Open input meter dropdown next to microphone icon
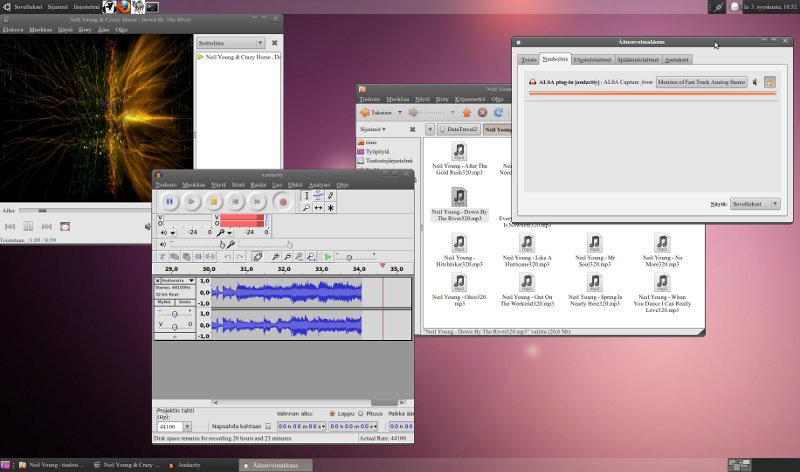Image resolution: width=800 pixels, height=472 pixels. pyautogui.click(x=230, y=233)
